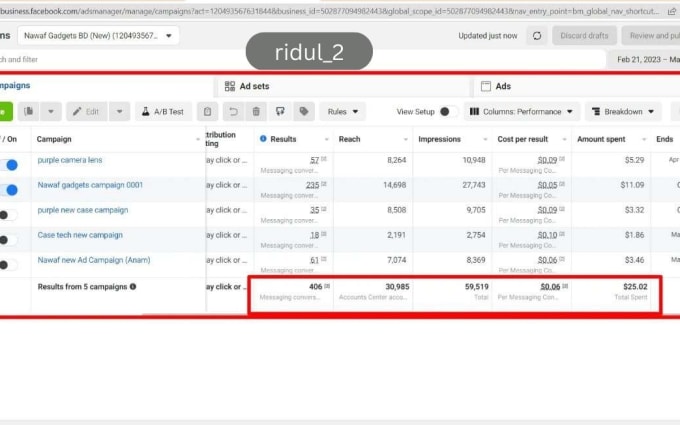
Task: Click the browser address bar URL
Action: (330, 11)
